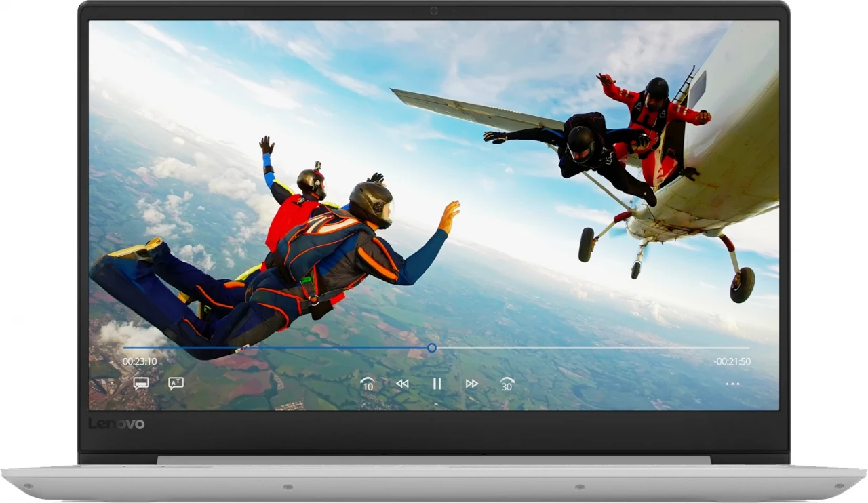Viewport: 868px width, 503px height.
Task: Open the audio language track icon
Action: tap(176, 383)
